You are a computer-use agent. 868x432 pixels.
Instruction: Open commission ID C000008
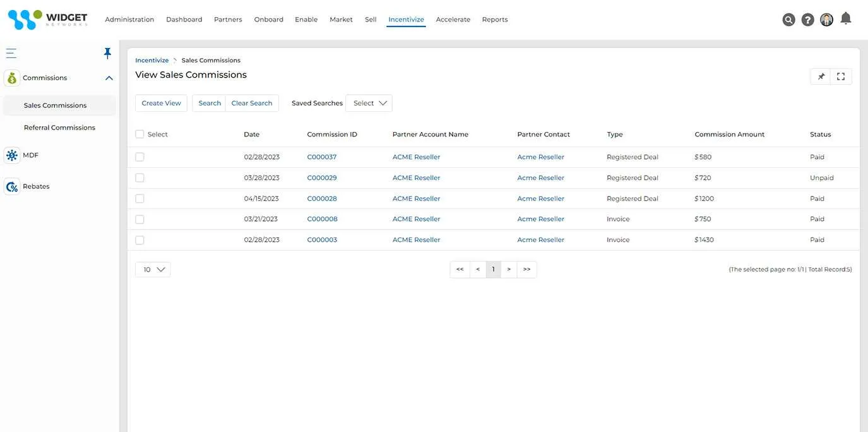322,219
